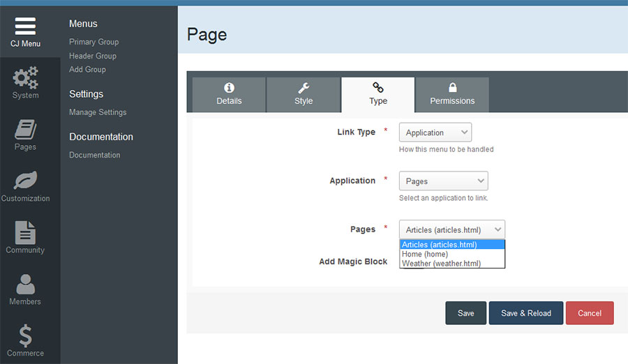This screenshot has width=628, height=364.
Task: Switch to the Details tab
Action: (229, 94)
